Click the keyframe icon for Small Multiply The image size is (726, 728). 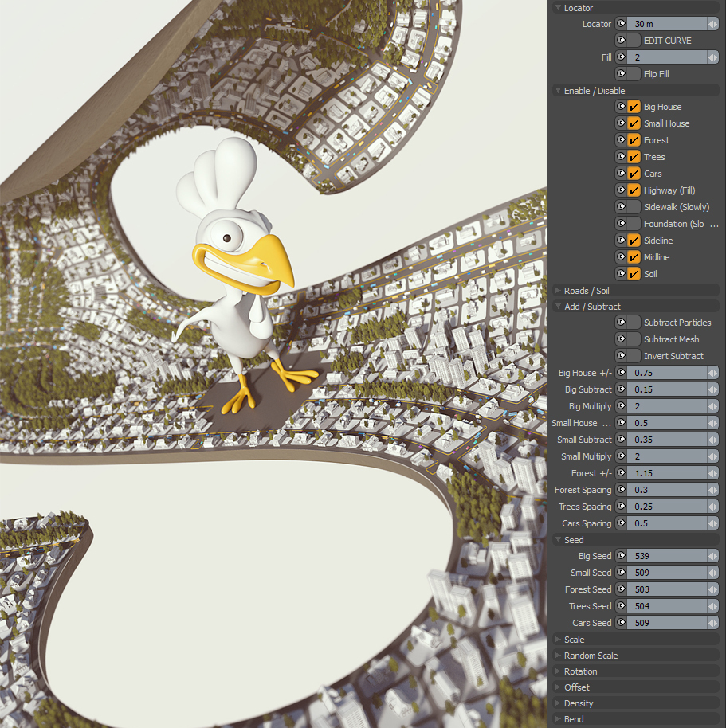click(621, 456)
